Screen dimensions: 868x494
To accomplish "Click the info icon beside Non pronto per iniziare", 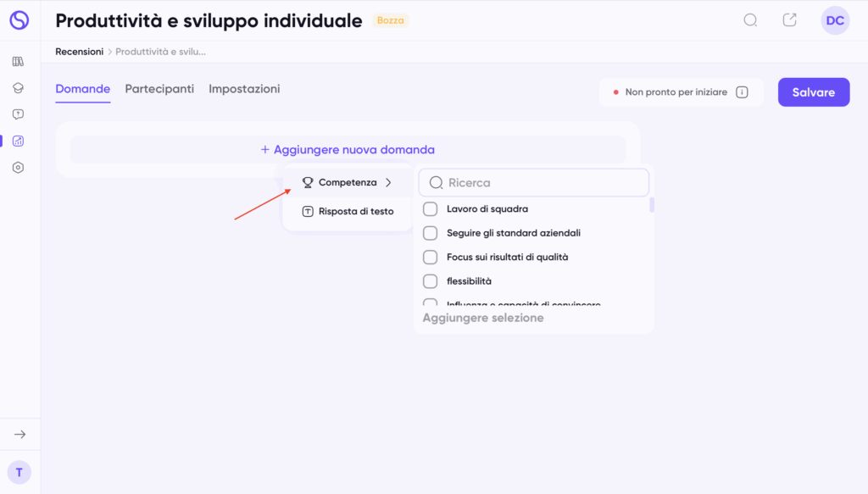I will click(742, 92).
